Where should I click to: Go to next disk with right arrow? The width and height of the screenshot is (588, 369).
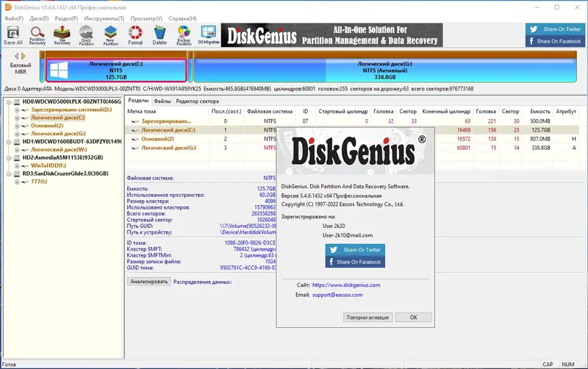(x=24, y=56)
